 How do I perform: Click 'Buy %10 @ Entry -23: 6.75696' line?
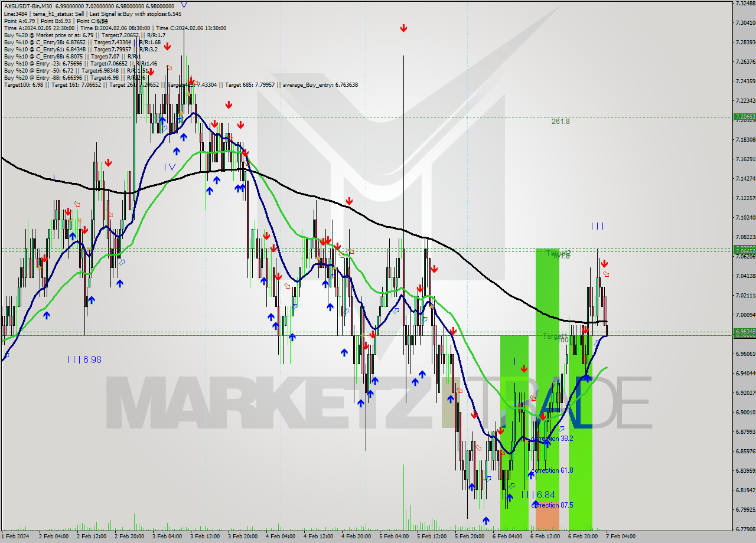[x=80, y=63]
